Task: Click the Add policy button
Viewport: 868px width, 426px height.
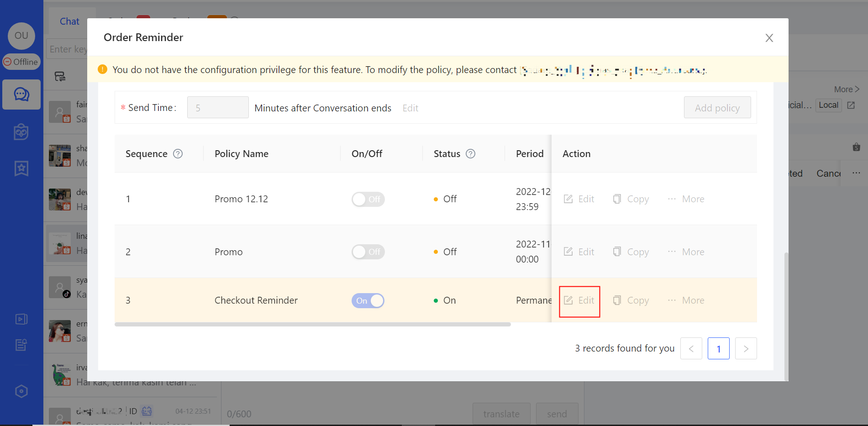Action: [717, 108]
